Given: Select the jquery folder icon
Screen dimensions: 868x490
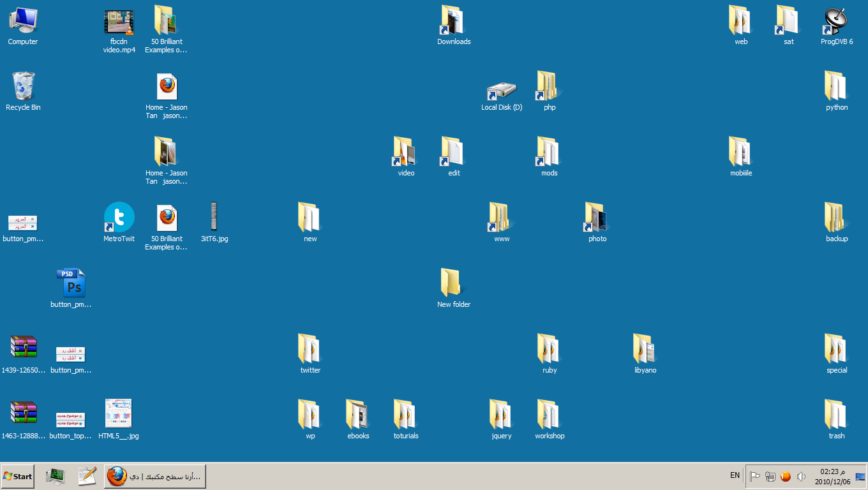Looking at the screenshot, I should pos(502,415).
